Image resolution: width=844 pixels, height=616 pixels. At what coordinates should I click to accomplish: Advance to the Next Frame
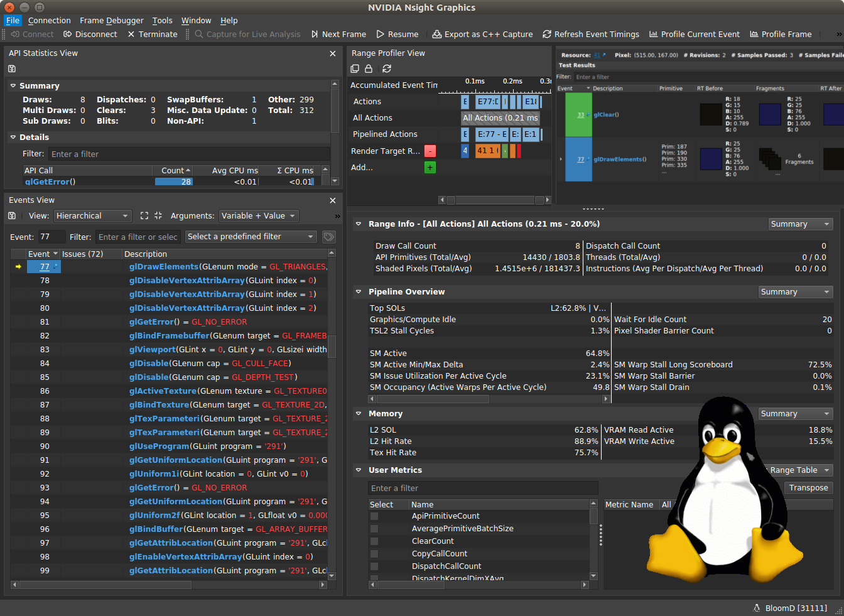click(338, 35)
